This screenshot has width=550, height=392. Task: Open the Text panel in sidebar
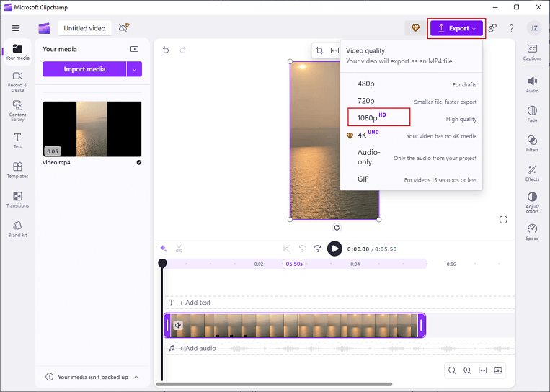(17, 141)
